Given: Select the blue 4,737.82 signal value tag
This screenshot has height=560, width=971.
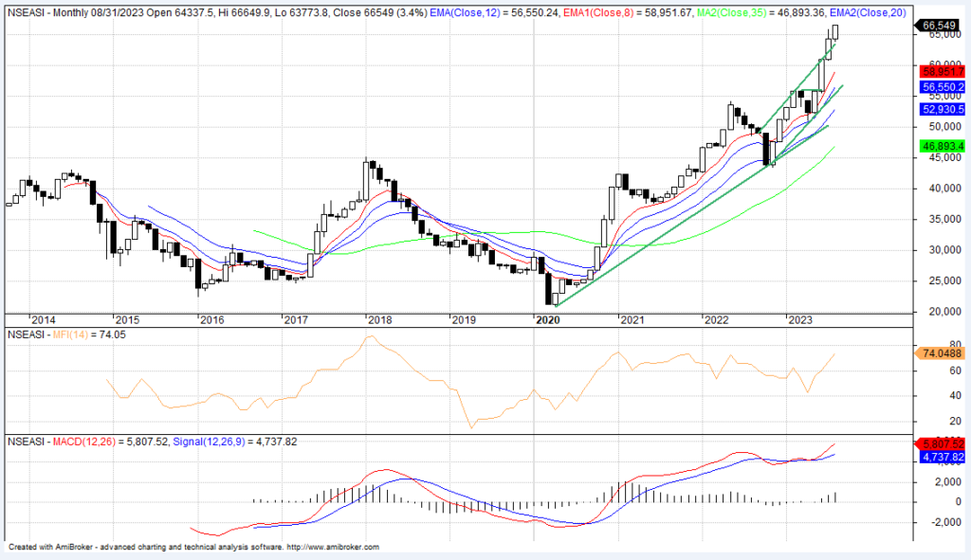Looking at the screenshot, I should [940, 457].
